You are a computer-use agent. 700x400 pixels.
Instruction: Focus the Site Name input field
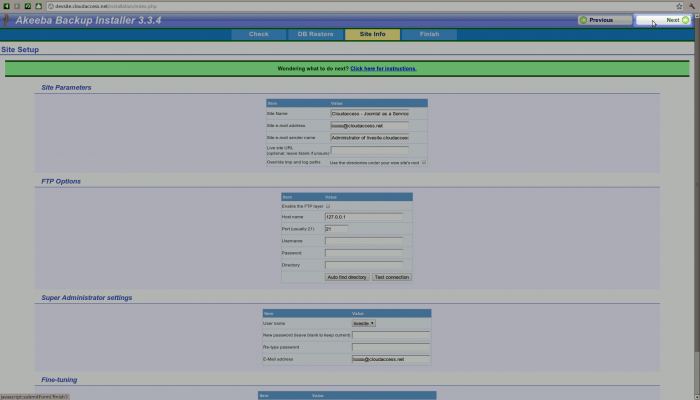370,114
